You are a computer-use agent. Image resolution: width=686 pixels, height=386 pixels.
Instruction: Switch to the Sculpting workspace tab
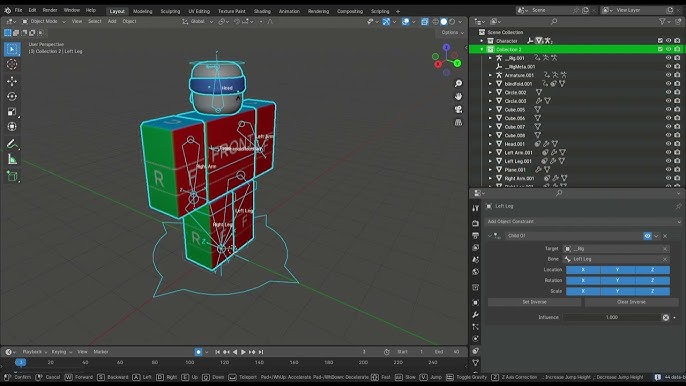[x=170, y=11]
